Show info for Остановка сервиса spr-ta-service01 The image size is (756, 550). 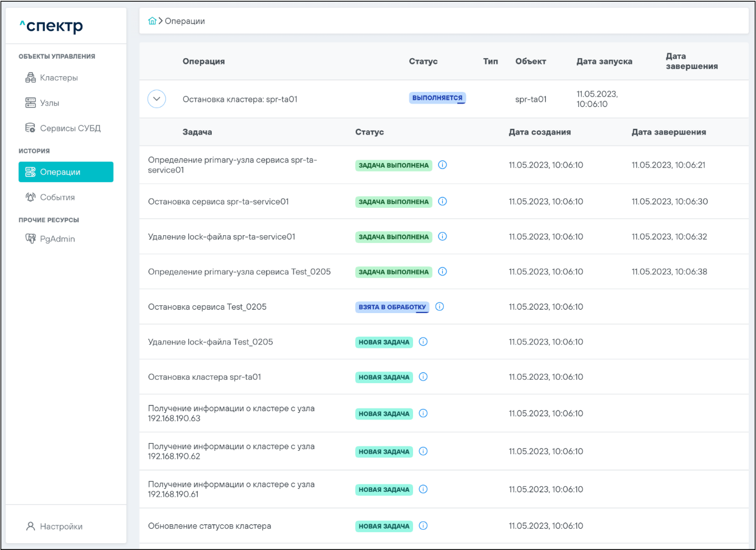pyautogui.click(x=442, y=202)
